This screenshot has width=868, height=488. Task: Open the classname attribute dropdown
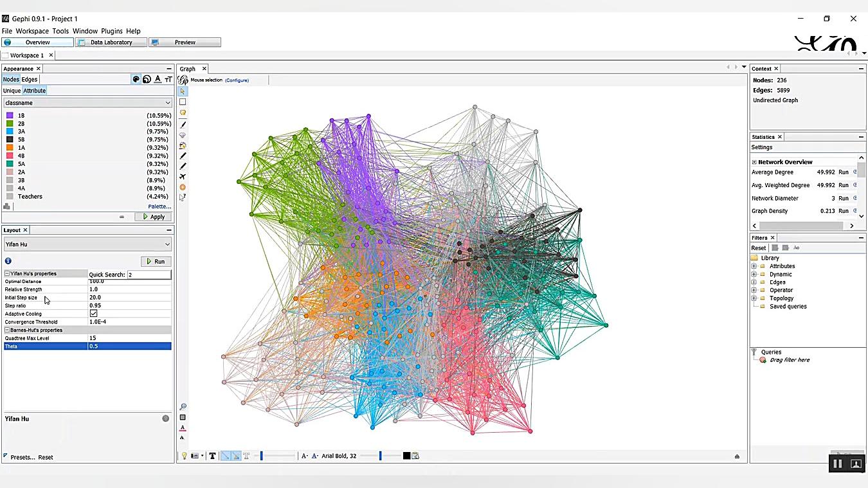click(87, 103)
